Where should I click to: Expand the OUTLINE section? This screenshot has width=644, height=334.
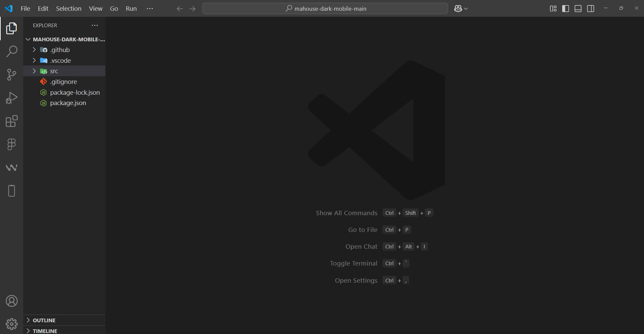tap(64, 320)
